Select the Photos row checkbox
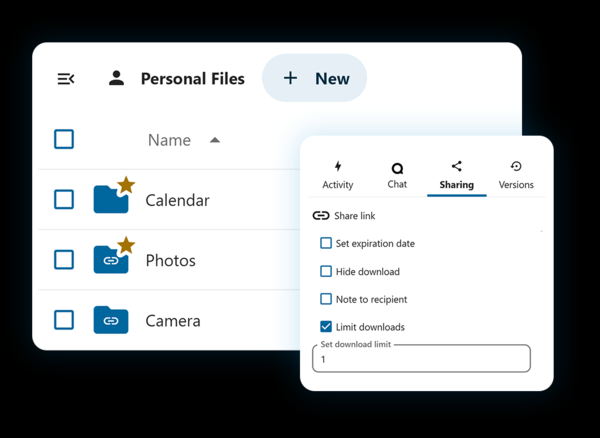The image size is (600, 438). click(64, 260)
